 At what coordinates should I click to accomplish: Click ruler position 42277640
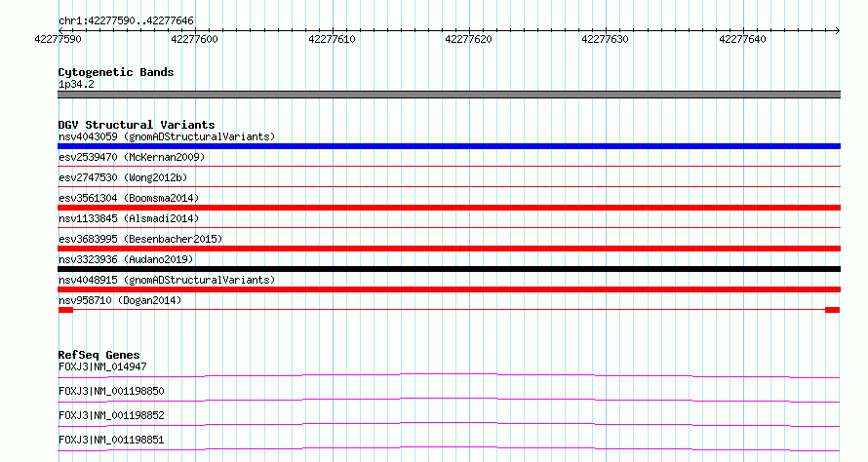coord(742,39)
